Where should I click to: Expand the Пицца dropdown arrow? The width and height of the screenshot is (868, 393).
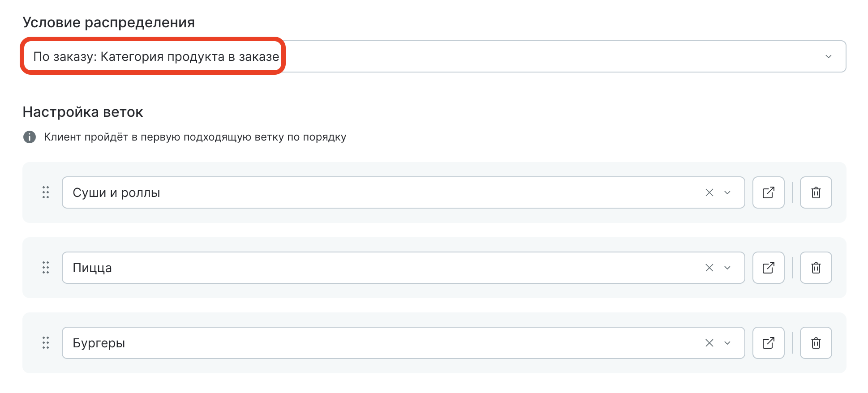pos(727,268)
